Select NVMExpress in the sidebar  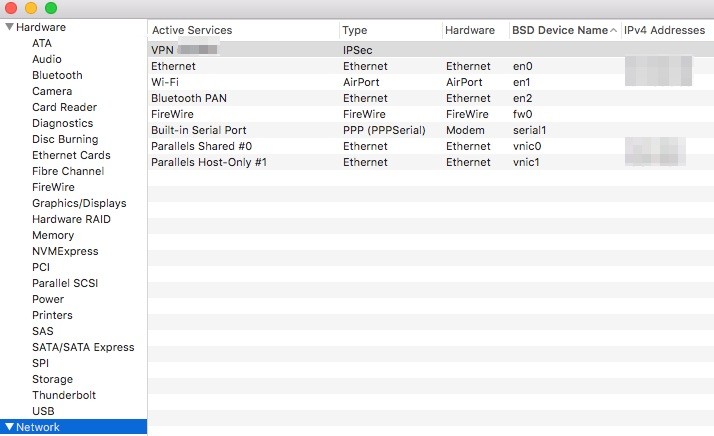65,251
